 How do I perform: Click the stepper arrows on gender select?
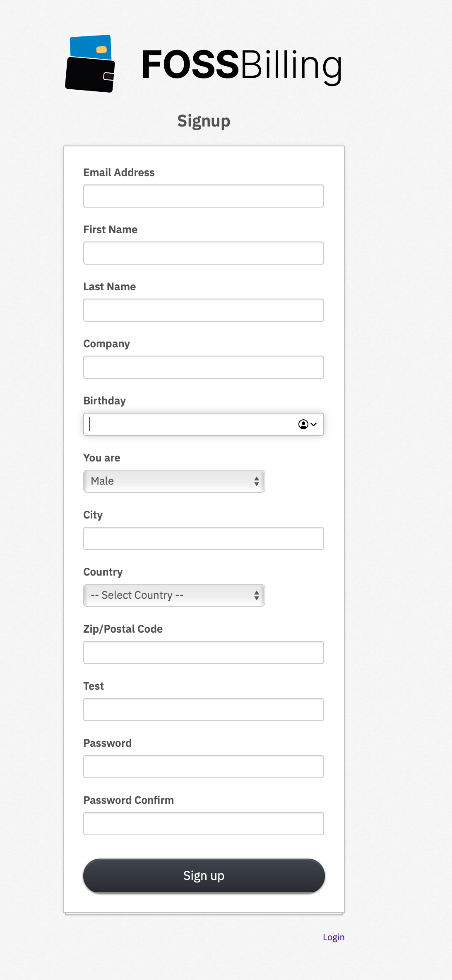pos(257,481)
